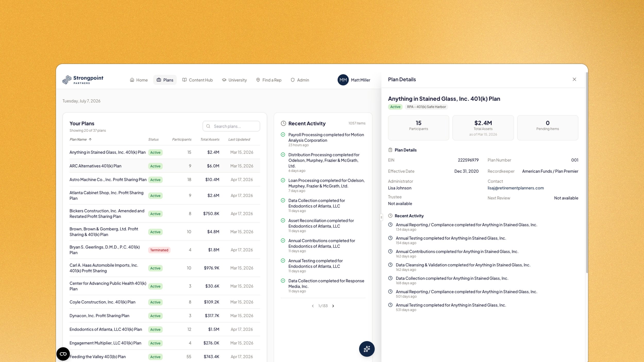This screenshot has width=644, height=362.
Task: Open Engagement Multiplier 401(k) Plan
Action: click(165, 343)
